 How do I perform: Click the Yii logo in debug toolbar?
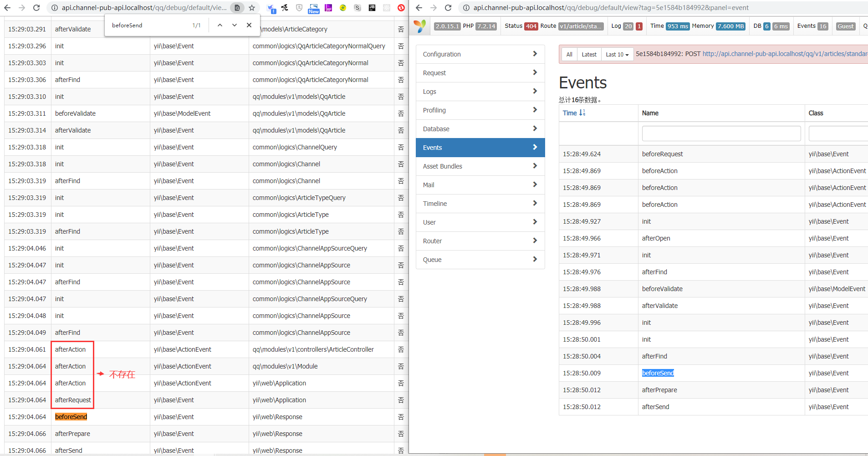click(x=420, y=26)
